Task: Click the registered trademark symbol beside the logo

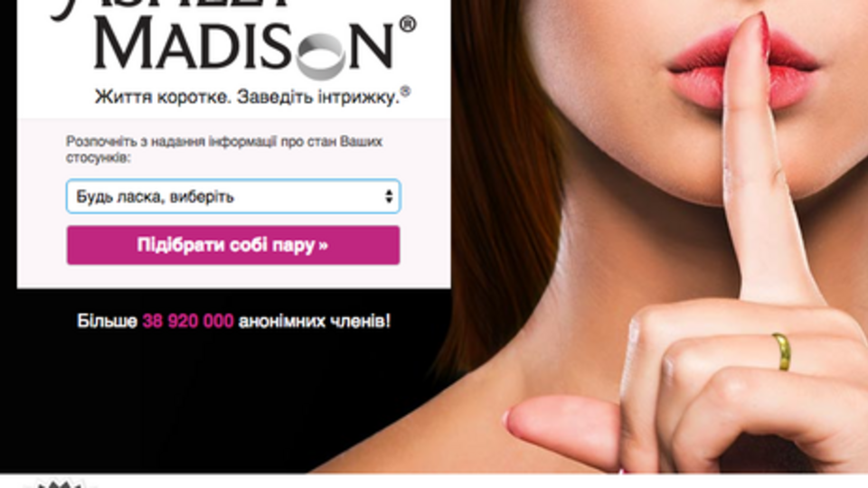Action: [407, 24]
